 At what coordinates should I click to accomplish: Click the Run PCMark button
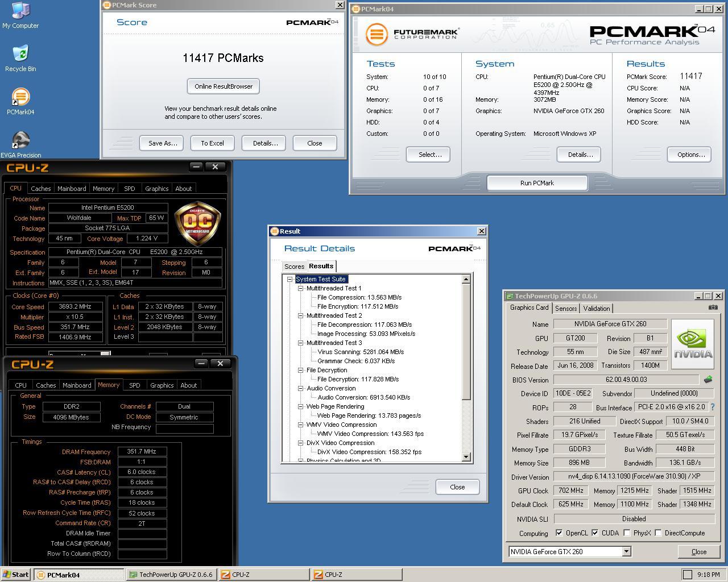click(x=537, y=183)
